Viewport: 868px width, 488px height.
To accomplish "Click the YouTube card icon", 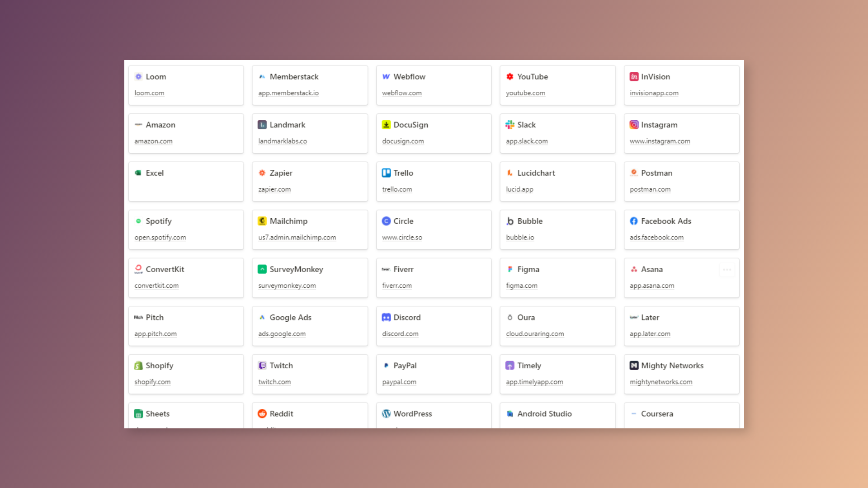I will coord(510,77).
